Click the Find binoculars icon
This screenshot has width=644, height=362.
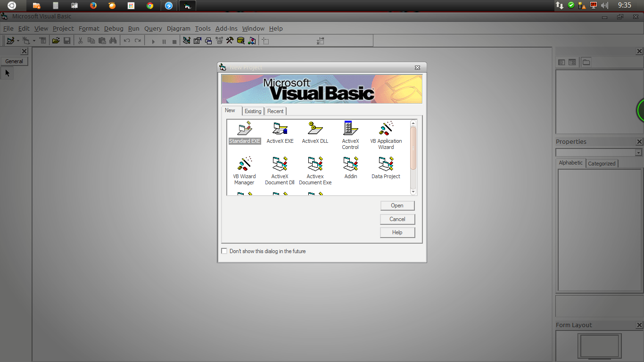click(113, 41)
